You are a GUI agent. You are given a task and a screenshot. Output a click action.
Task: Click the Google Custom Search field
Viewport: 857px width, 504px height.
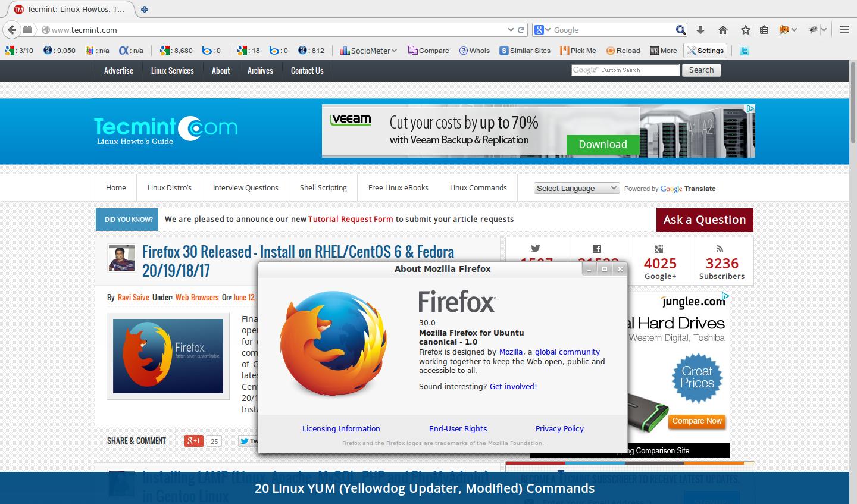click(625, 70)
